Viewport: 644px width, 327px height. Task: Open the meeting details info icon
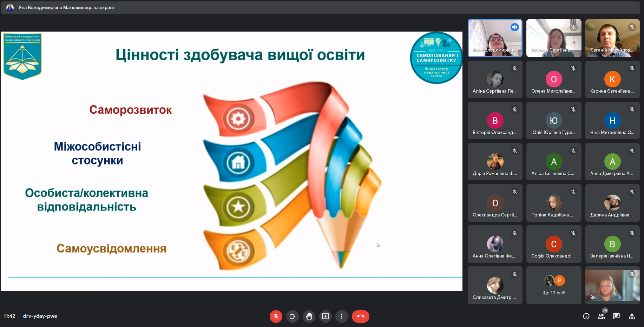tap(586, 316)
